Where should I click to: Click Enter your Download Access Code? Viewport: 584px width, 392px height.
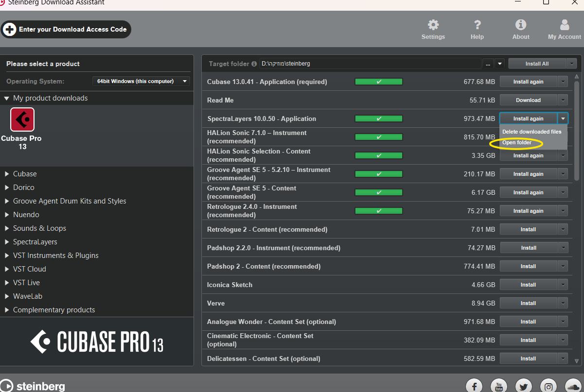66,29
